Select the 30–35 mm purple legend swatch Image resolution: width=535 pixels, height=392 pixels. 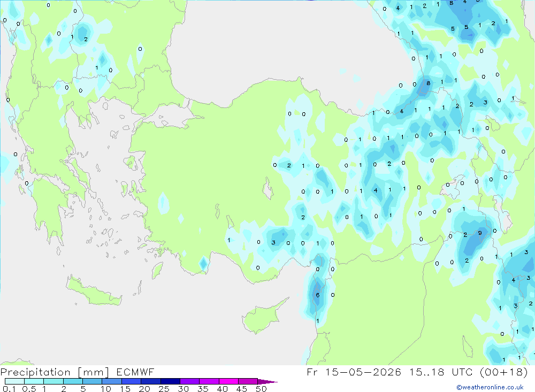(x=189, y=381)
